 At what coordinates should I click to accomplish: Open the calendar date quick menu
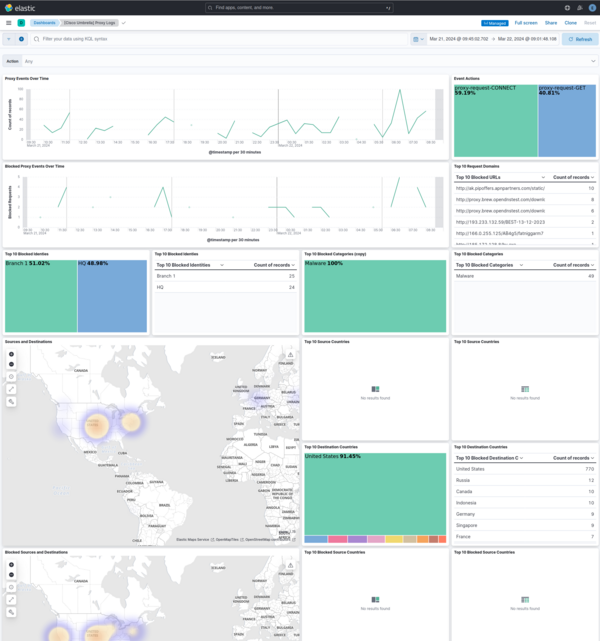tap(417, 39)
